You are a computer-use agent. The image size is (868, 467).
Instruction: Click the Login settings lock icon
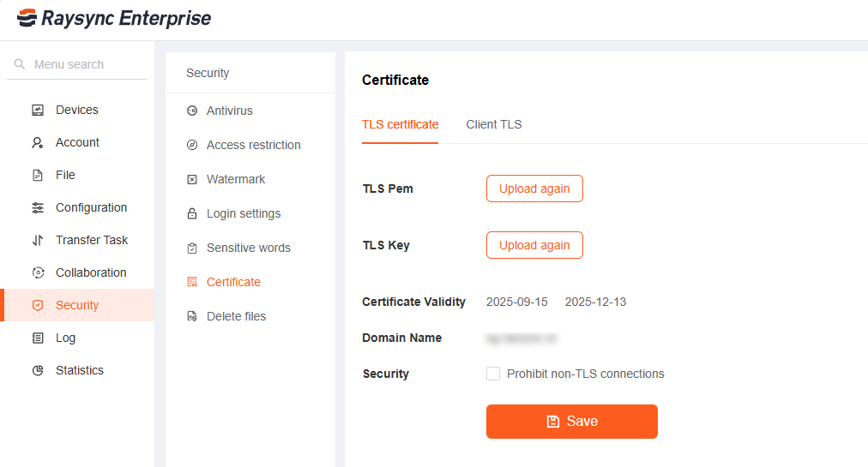pos(192,213)
